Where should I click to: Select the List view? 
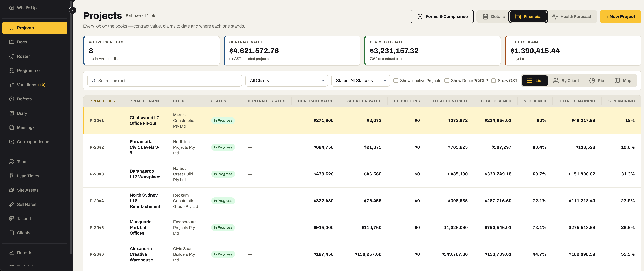click(x=534, y=81)
